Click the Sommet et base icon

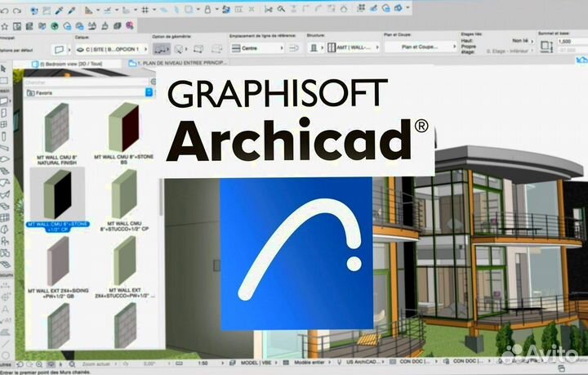pos(546,47)
